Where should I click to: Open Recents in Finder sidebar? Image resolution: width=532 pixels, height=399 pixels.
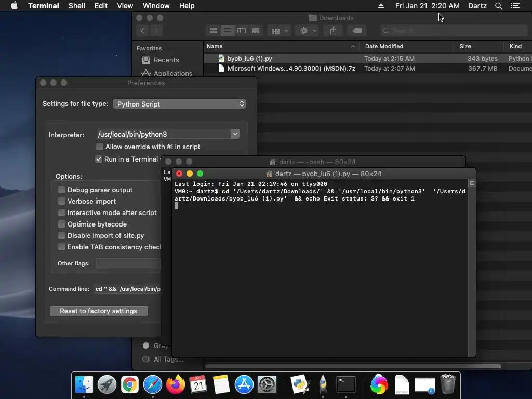[166, 60]
